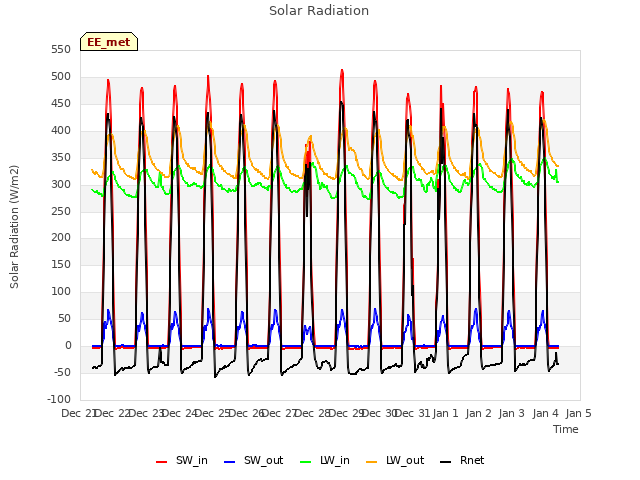The height and width of the screenshot is (480, 640).
Task: Toggle the Rnet legend entry
Action: [462, 460]
